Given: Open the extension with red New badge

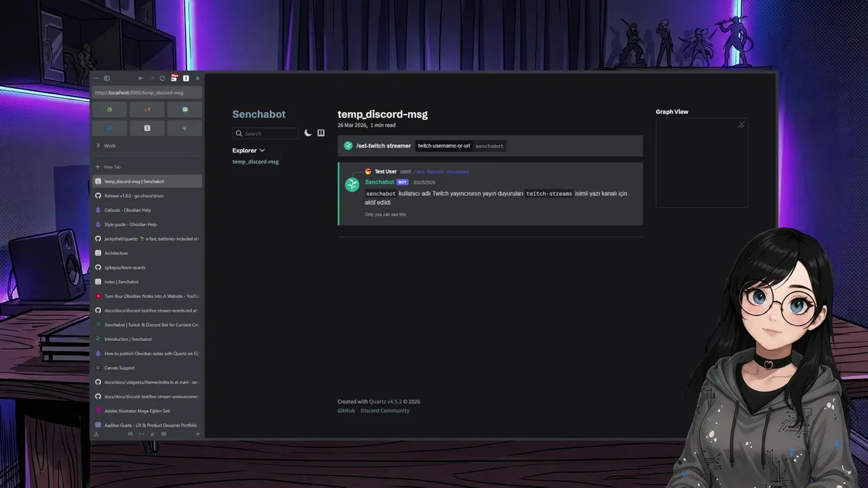Looking at the screenshot, I should click(174, 78).
